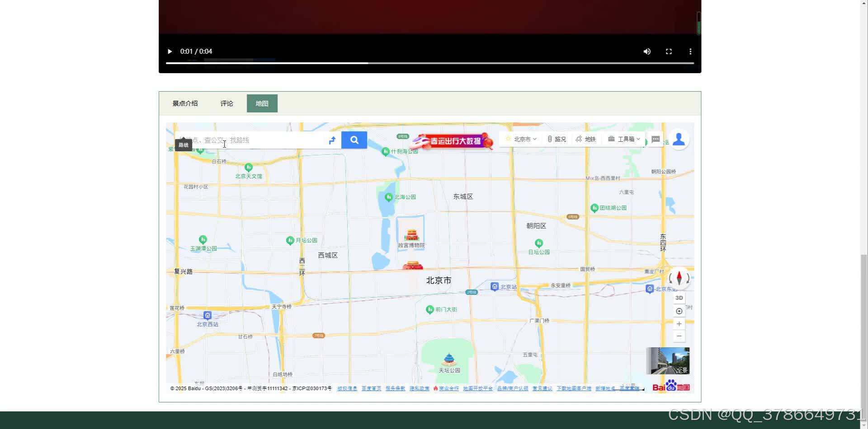Expand the 工具箱 toolbox dropdown

click(624, 139)
